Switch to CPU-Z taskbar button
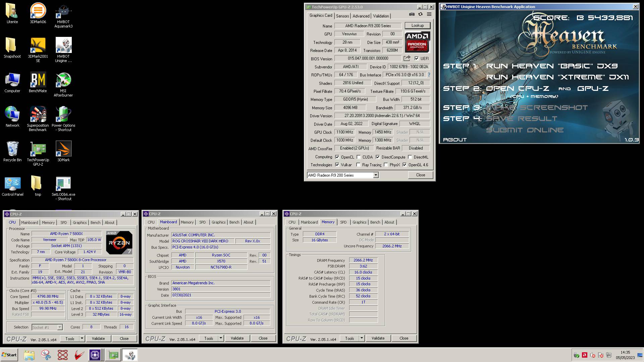644x362 pixels. (95, 355)
